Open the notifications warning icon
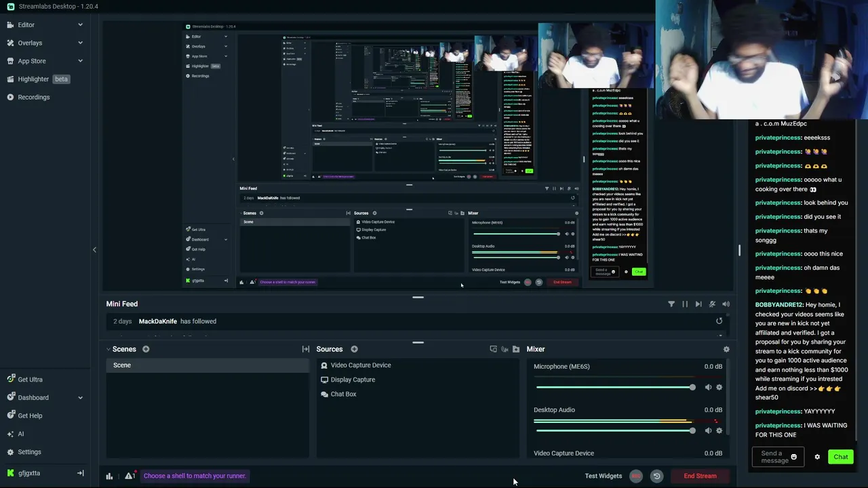This screenshot has height=488, width=868. point(130,476)
